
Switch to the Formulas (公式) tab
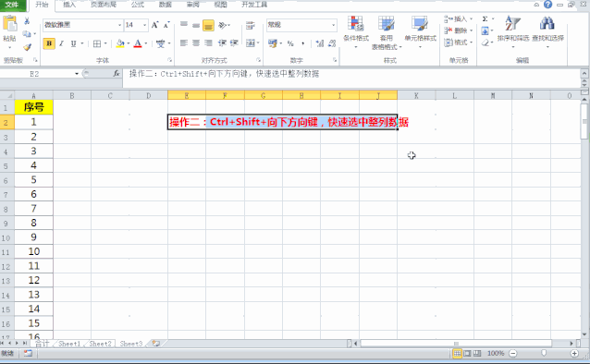pyautogui.click(x=138, y=5)
